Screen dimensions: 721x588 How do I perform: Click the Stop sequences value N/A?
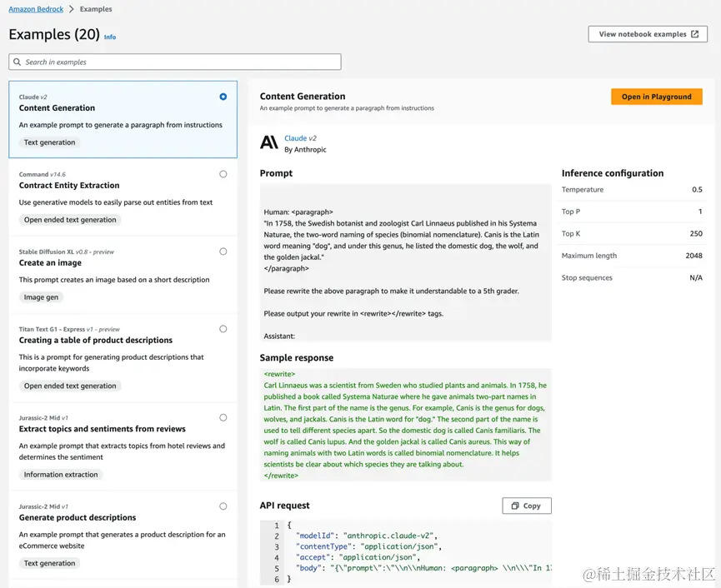pyautogui.click(x=696, y=277)
